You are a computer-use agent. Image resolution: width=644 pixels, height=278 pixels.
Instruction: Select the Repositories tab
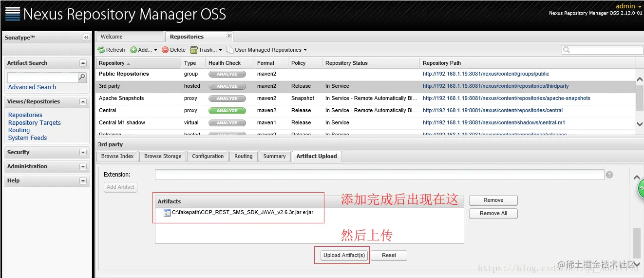coord(199,37)
